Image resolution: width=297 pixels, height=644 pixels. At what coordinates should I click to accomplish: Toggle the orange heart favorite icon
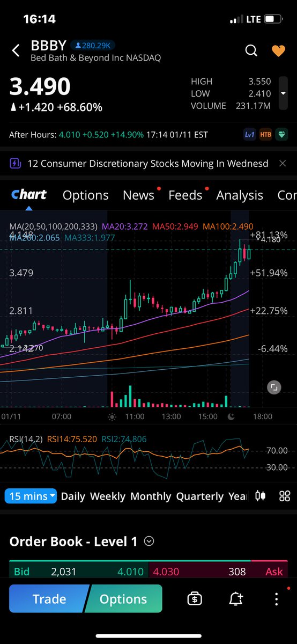click(x=278, y=50)
